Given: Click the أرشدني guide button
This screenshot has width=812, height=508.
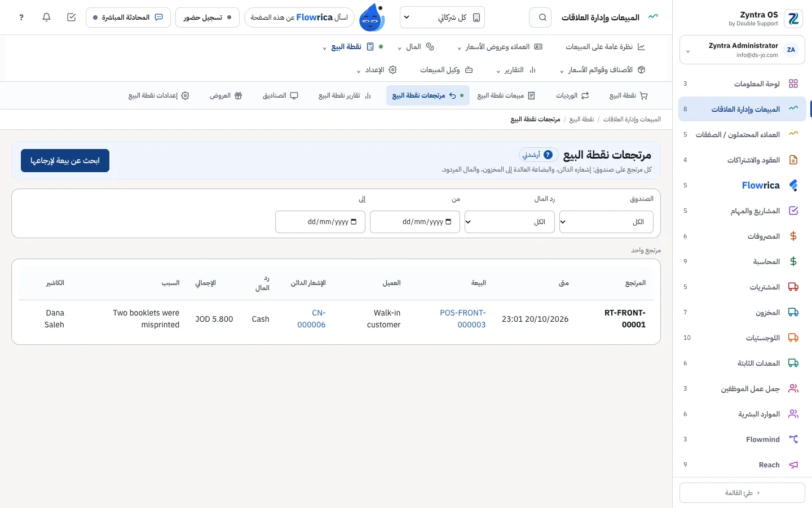Looking at the screenshot, I should (x=539, y=155).
